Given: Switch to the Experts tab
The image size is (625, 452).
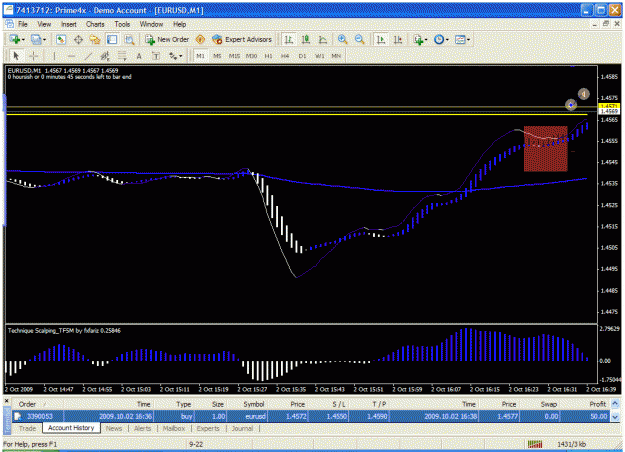Looking at the screenshot, I should point(208,428).
